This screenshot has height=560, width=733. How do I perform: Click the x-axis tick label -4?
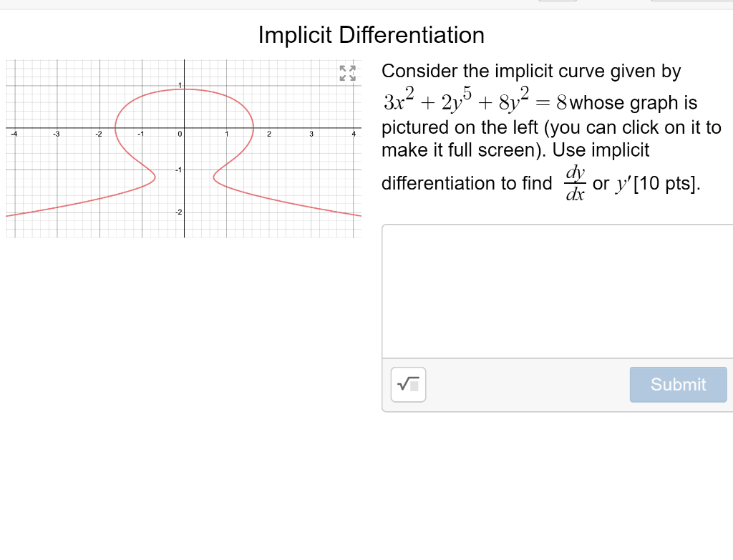14,134
